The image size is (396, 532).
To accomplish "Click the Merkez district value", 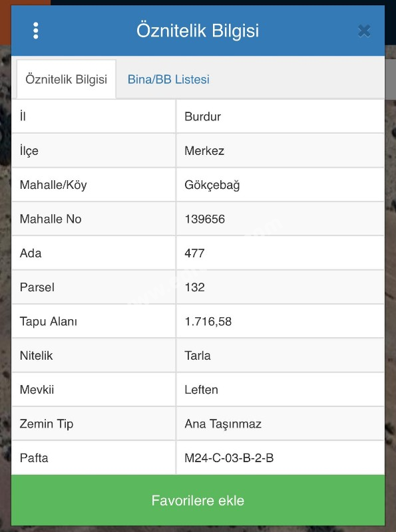I will click(x=204, y=151).
